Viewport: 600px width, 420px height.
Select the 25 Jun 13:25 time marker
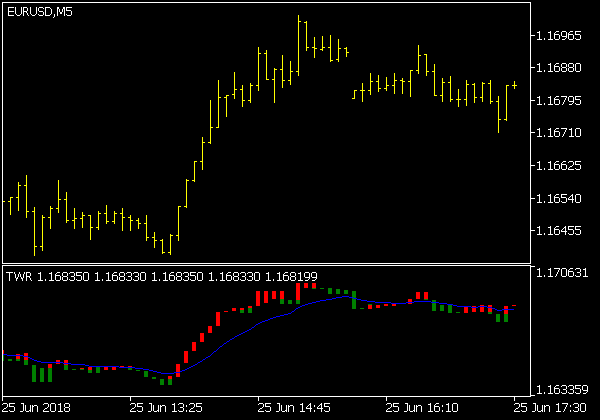[x=166, y=408]
